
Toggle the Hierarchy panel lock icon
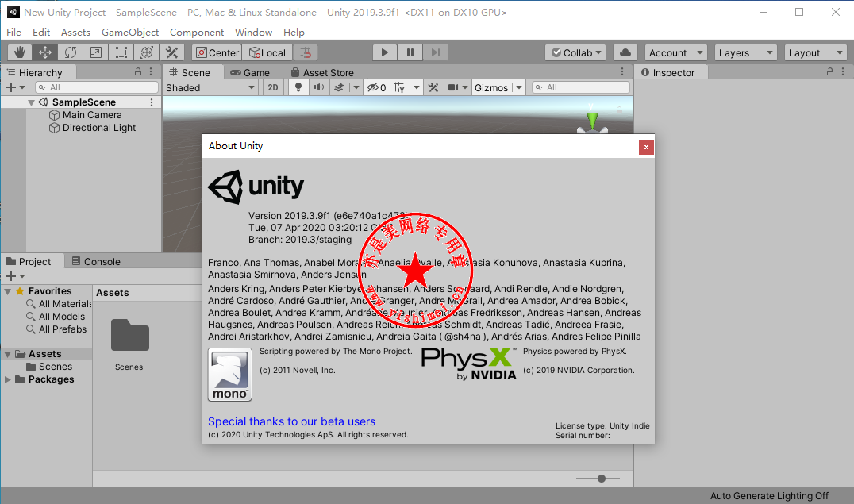coord(138,72)
